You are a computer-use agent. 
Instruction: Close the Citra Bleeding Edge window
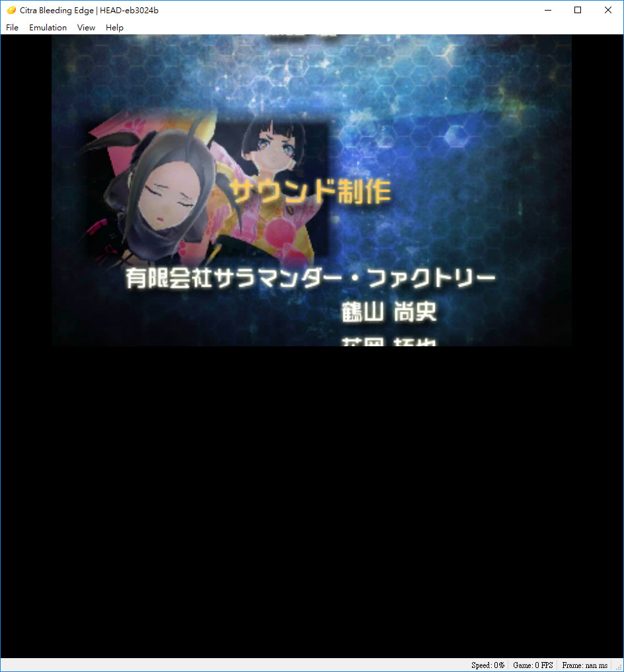tap(607, 11)
